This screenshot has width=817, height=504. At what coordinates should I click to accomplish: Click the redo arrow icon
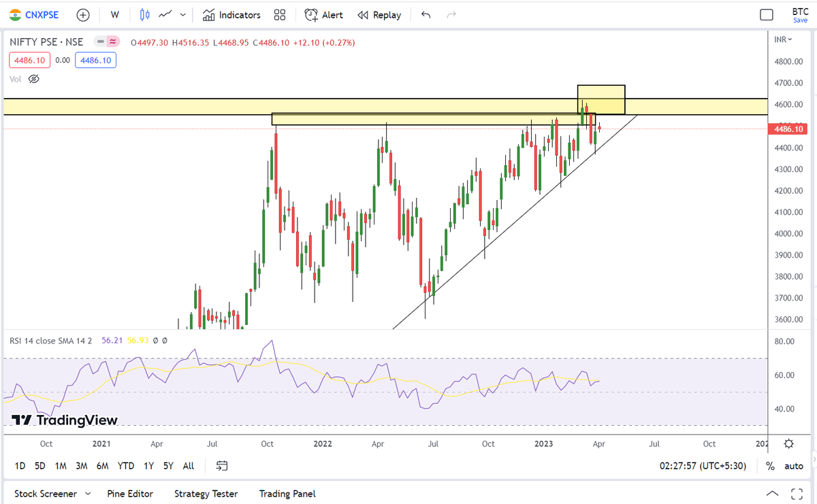(x=450, y=14)
